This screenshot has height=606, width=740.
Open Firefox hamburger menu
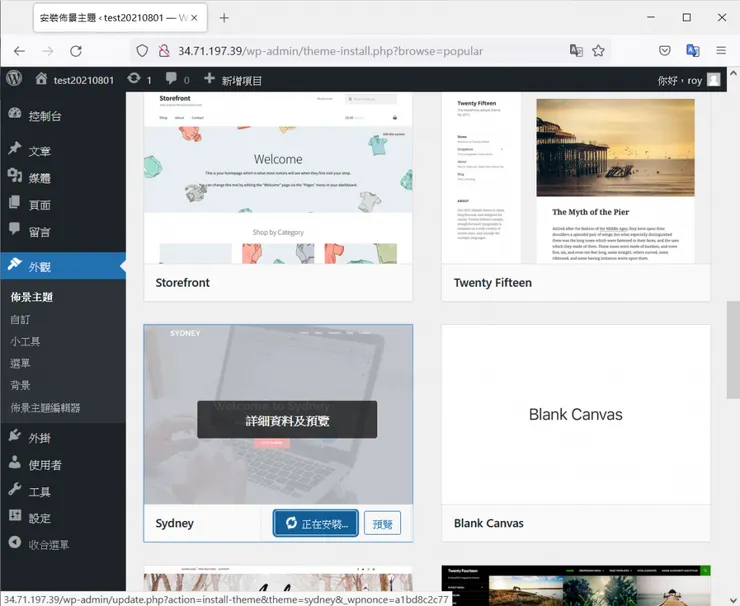tap(721, 50)
